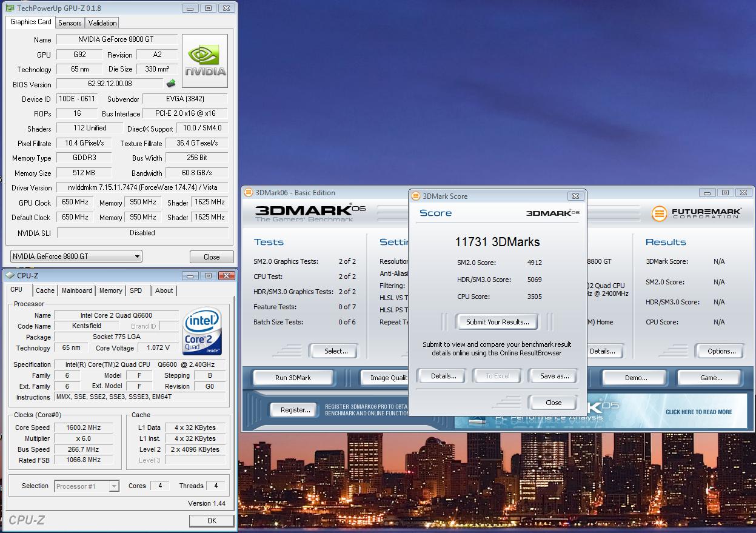Click the BIOS save chip icon in GPU-Z

point(171,84)
